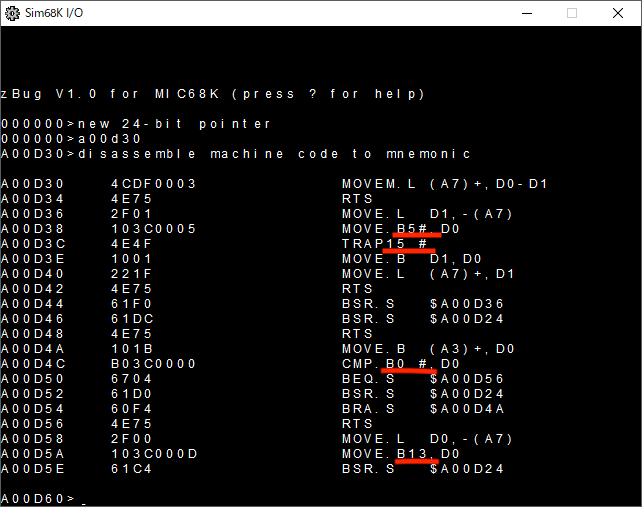This screenshot has height=507, width=642.
Task: Click the zBug V1.0 banner line
Action: pyautogui.click(x=212, y=94)
